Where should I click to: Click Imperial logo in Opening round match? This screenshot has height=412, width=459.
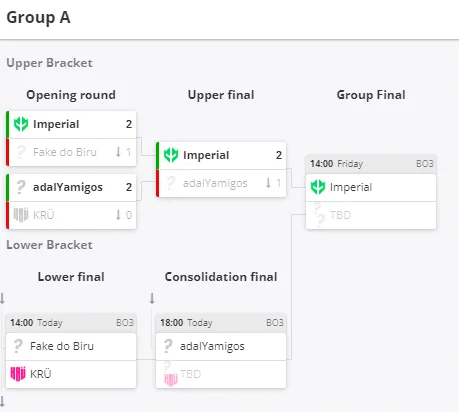(x=21, y=124)
